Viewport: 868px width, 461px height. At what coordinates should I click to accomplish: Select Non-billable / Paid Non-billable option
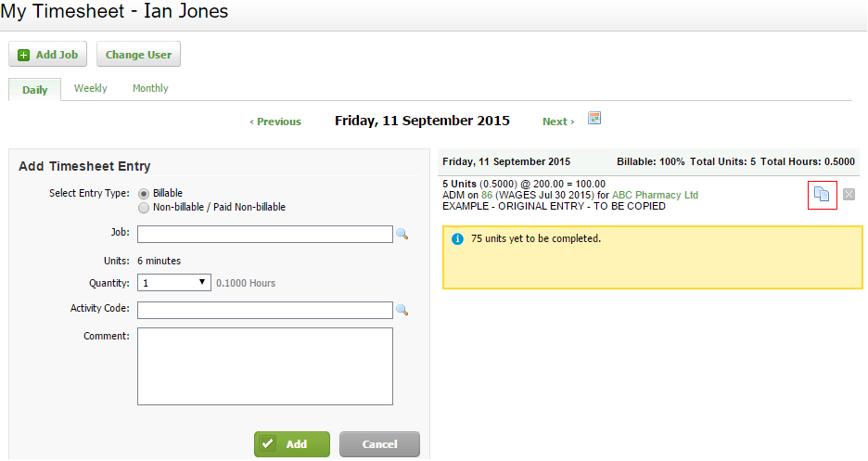coord(144,207)
